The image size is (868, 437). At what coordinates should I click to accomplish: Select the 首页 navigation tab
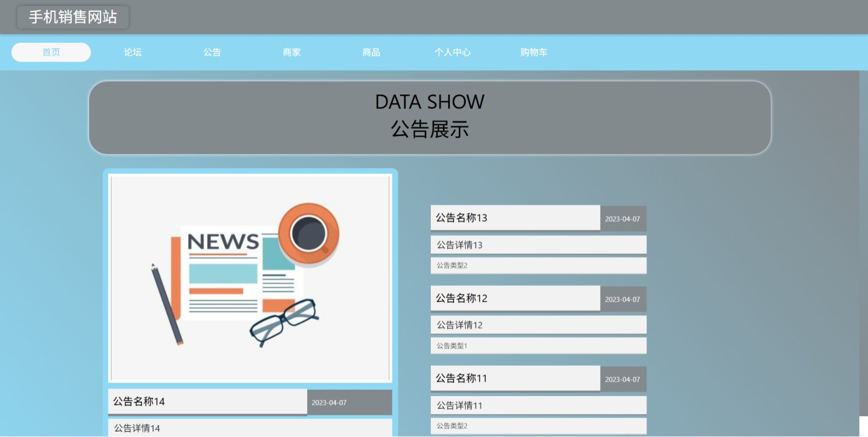click(51, 52)
